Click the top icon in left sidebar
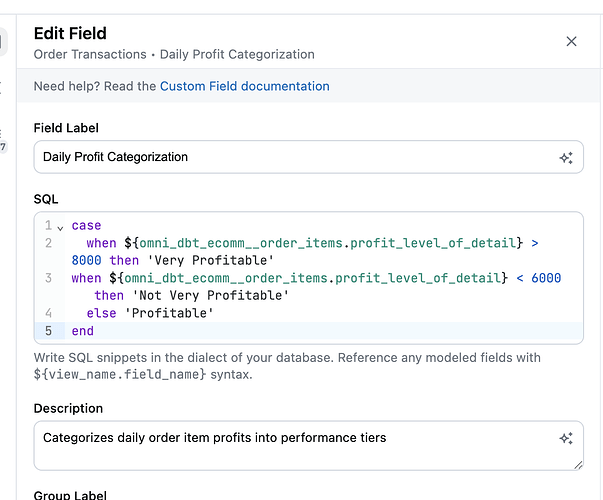This screenshot has width=603, height=500. tap(3, 41)
